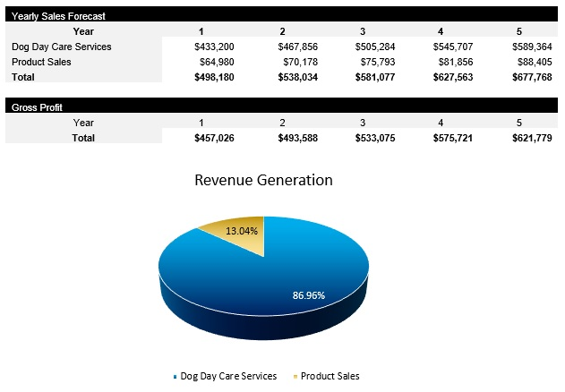Select the $677,768 year 5 total

532,77
